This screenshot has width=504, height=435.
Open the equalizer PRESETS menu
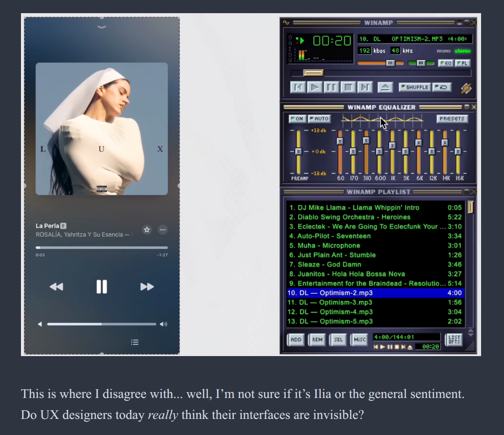pyautogui.click(x=452, y=119)
